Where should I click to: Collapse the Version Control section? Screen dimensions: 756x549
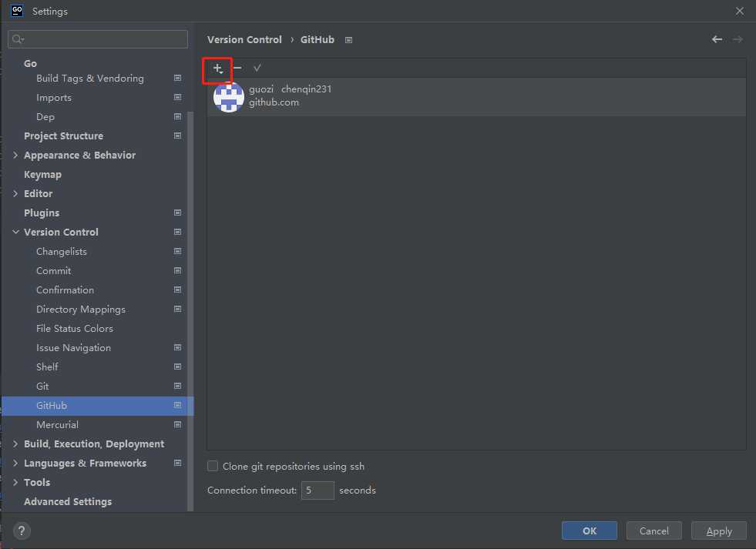pos(15,232)
